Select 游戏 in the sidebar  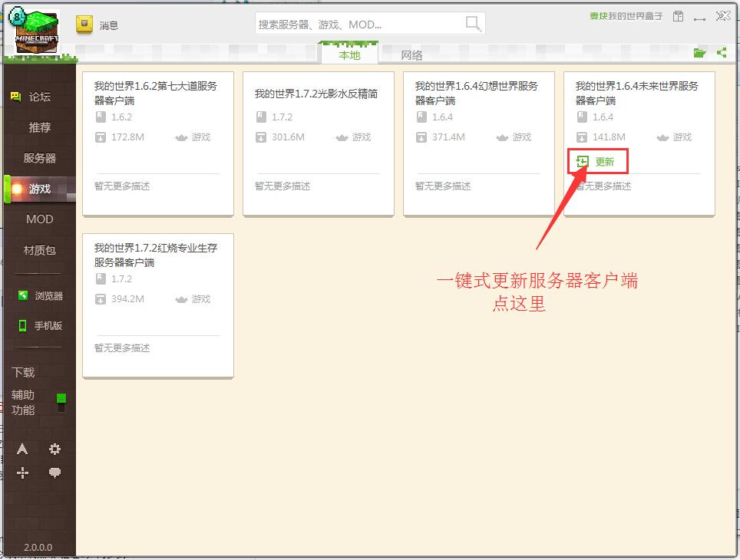(40, 189)
